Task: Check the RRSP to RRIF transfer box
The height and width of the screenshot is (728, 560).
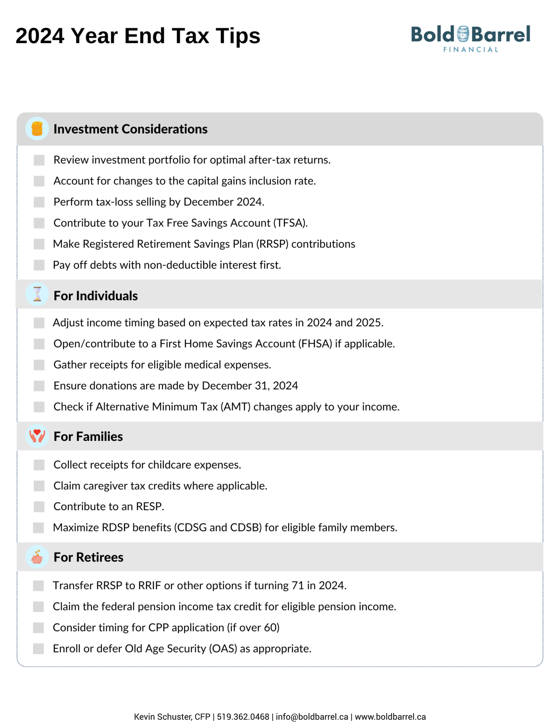Action: pyautogui.click(x=38, y=586)
